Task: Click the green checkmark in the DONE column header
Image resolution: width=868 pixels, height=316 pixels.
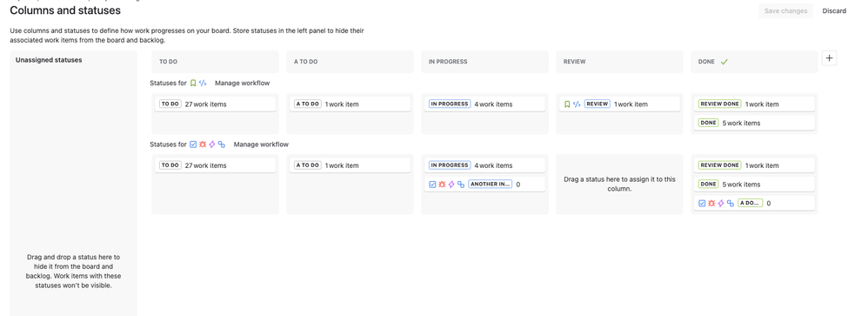Action: pos(724,62)
